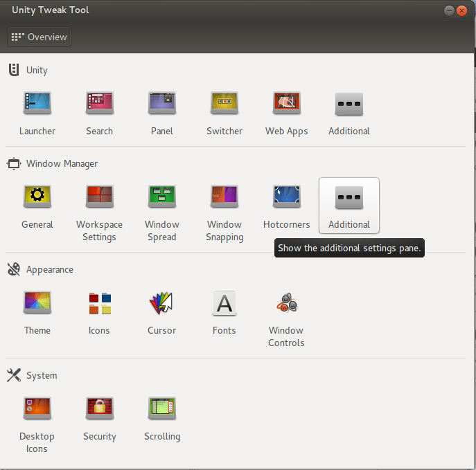The width and height of the screenshot is (476, 470).
Task: Open the Window Spread icon
Action: 162,197
